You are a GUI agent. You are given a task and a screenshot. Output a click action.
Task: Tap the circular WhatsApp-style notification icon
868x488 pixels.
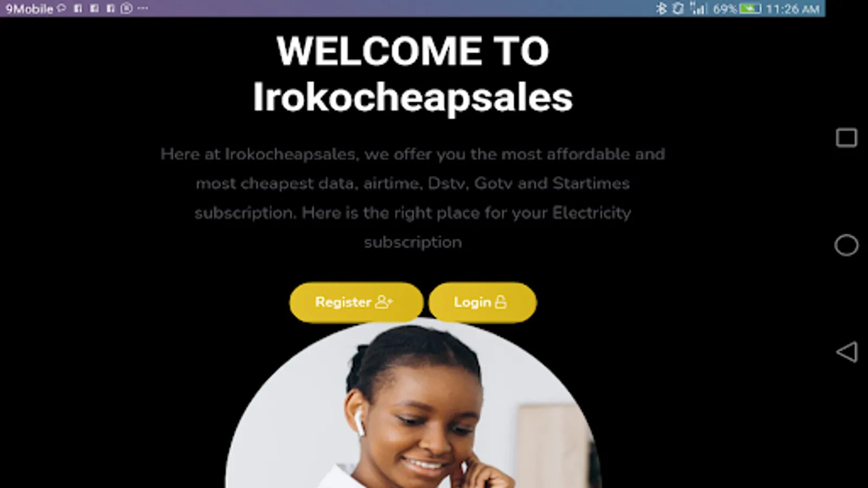[x=126, y=8]
